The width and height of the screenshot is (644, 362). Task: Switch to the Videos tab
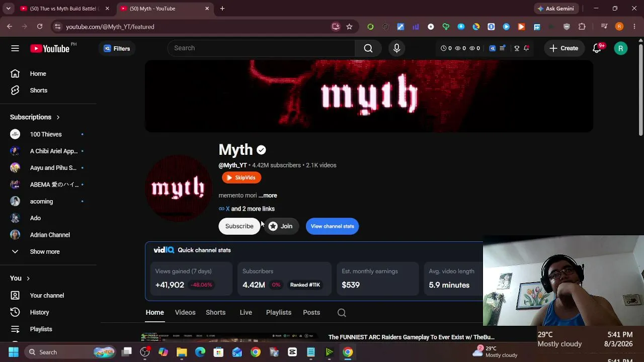185,313
